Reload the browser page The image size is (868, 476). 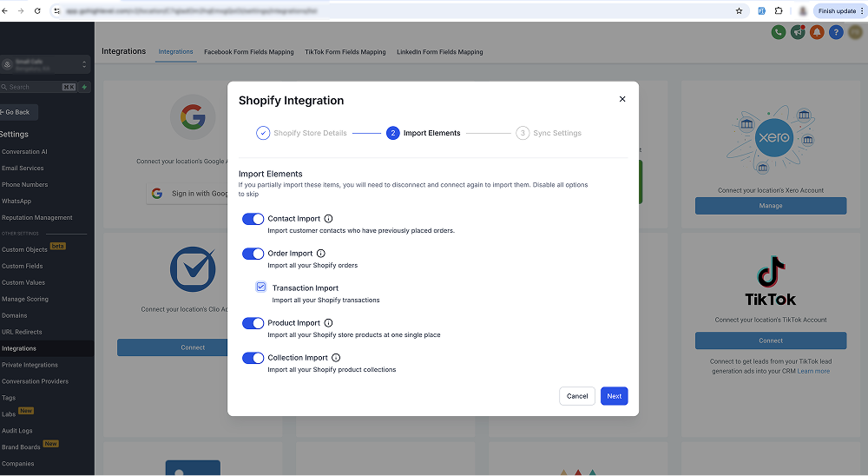(x=37, y=10)
